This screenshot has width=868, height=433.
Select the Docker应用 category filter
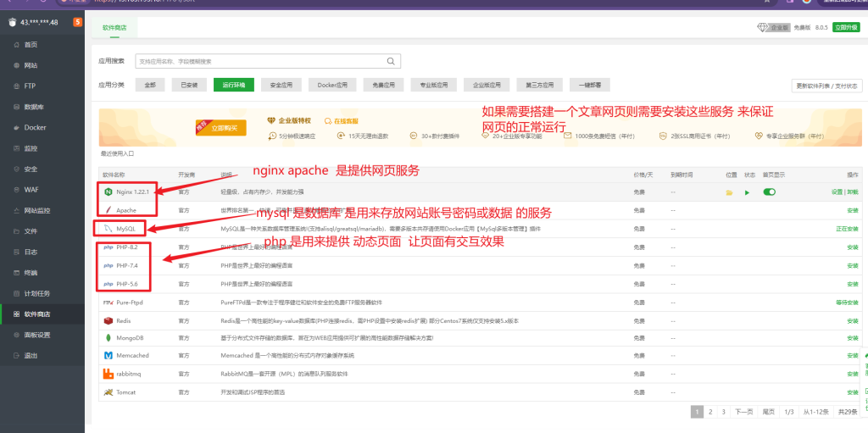coord(331,85)
